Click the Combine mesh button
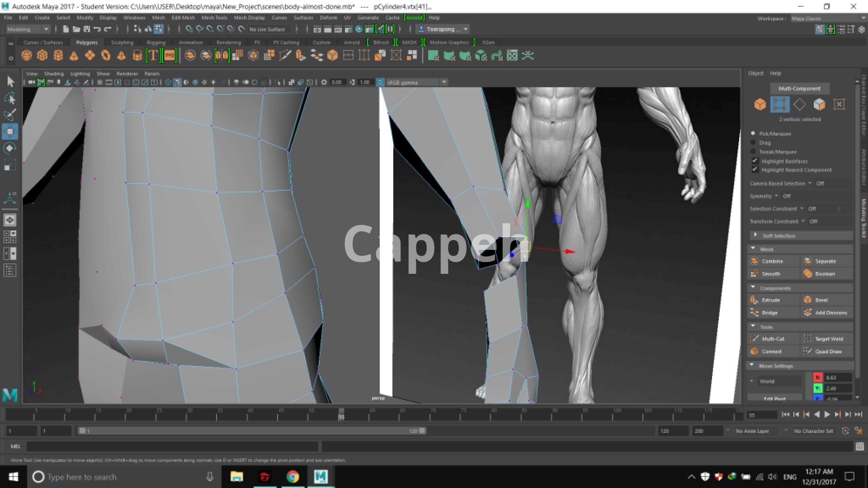The image size is (868, 488). pyautogui.click(x=772, y=261)
